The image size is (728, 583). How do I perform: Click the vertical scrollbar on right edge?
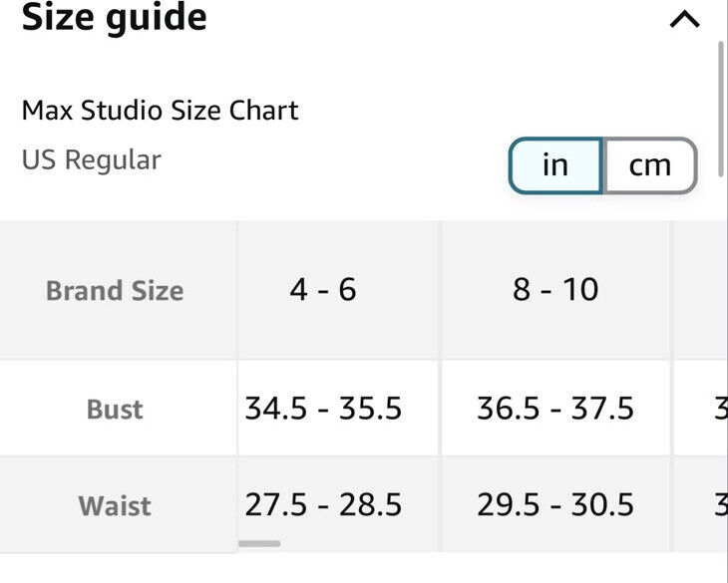click(x=721, y=109)
